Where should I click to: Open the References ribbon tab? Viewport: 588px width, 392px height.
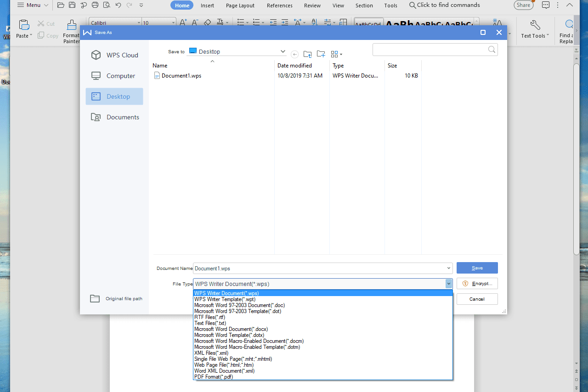280,6
